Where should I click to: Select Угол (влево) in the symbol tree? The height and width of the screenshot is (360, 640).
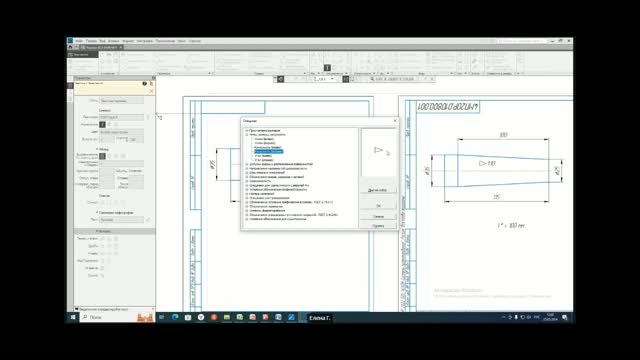tap(263, 156)
